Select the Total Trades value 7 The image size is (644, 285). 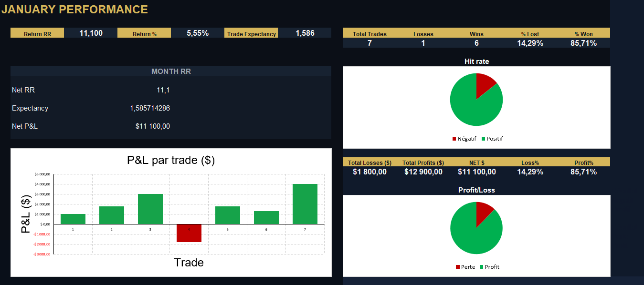pos(370,43)
